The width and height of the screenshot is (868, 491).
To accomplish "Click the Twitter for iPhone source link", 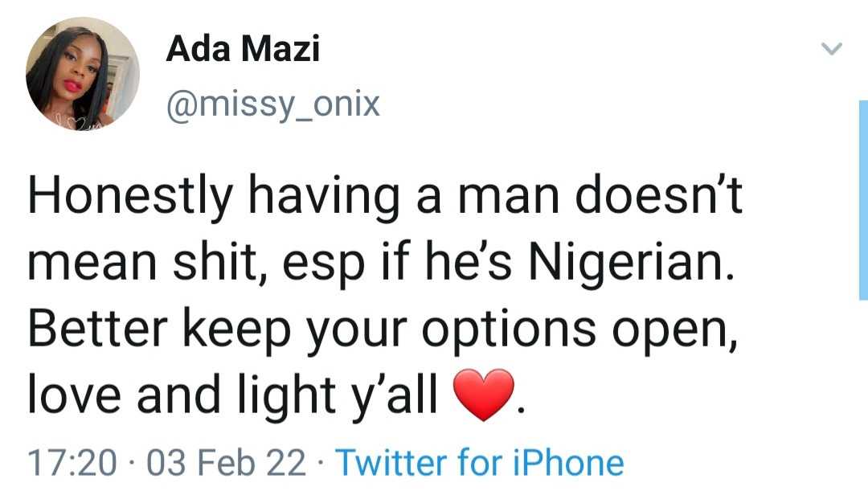I will 479,463.
